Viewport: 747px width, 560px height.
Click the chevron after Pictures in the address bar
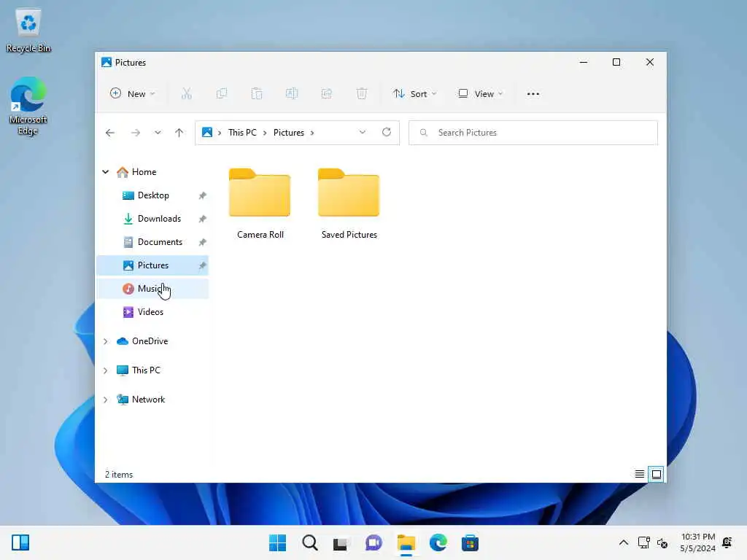click(x=312, y=133)
